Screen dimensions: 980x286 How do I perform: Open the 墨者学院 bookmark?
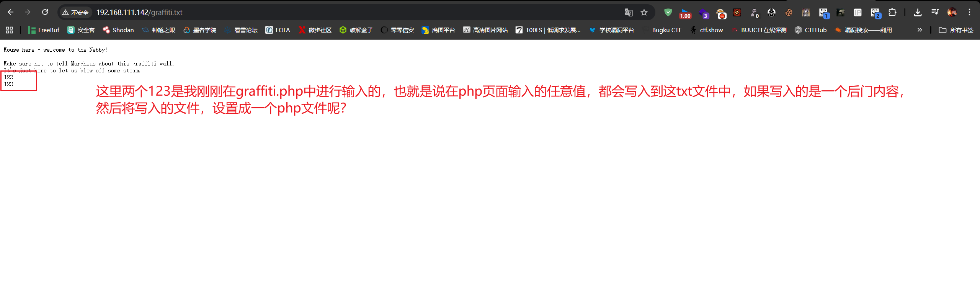[x=200, y=30]
